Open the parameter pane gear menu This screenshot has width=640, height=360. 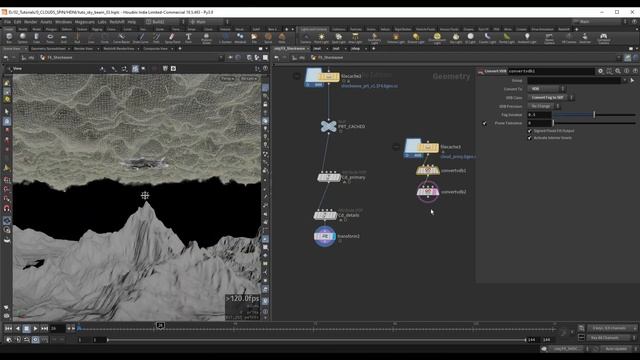[600, 71]
